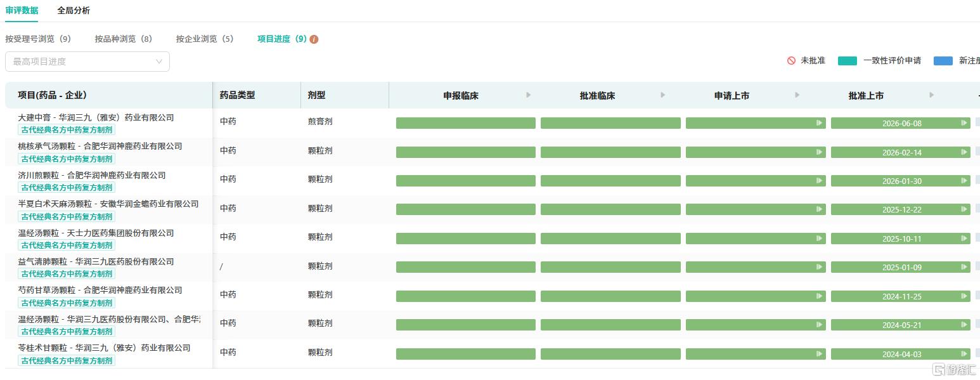Click 申请上市 bar play icon for 半夏白术天麻汤颗粒
The height and width of the screenshot is (380, 980).
point(820,209)
